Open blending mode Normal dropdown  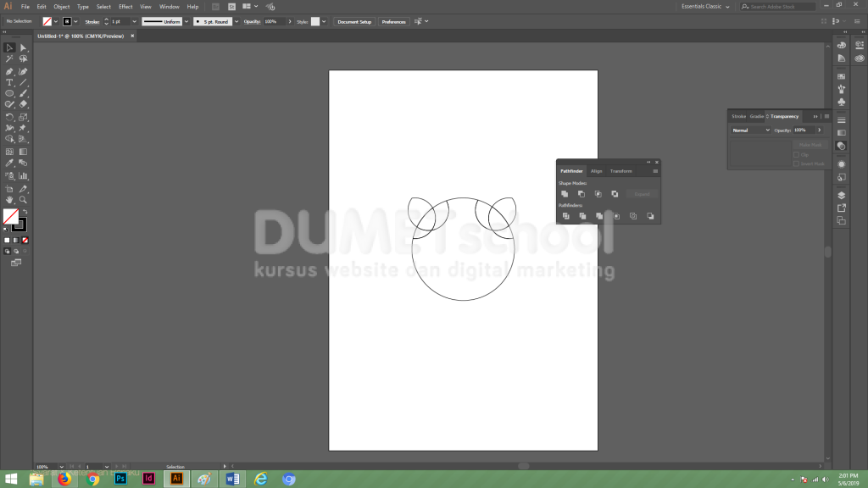pos(750,130)
